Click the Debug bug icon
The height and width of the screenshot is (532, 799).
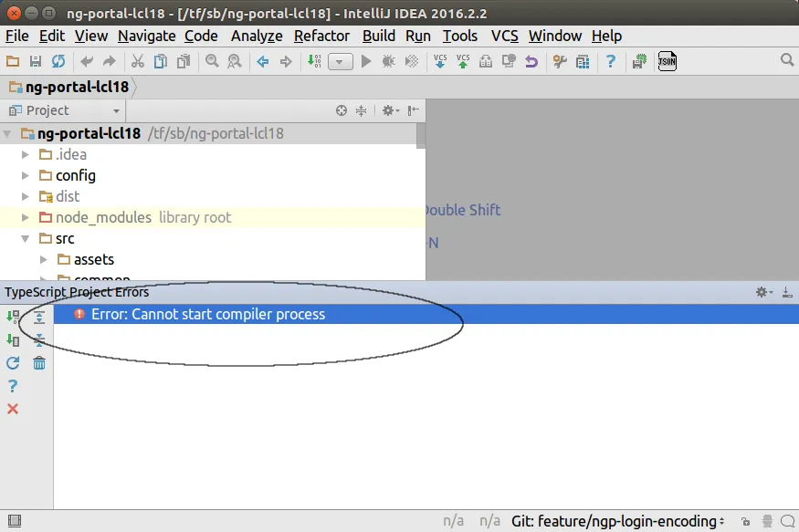tap(388, 62)
